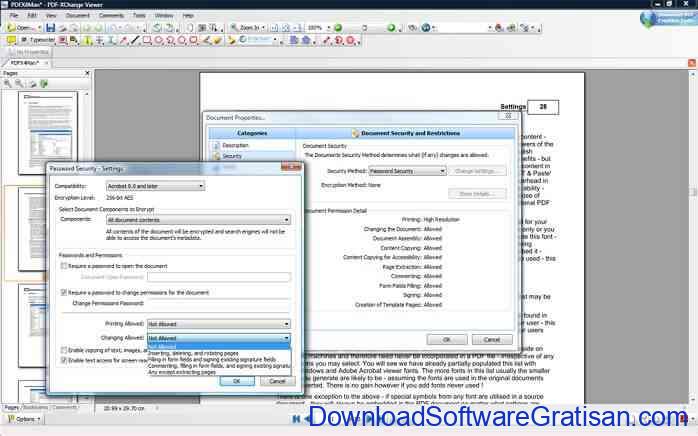Image resolution: width=698 pixels, height=436 pixels.
Task: Click the Show Details button
Action: click(x=477, y=194)
